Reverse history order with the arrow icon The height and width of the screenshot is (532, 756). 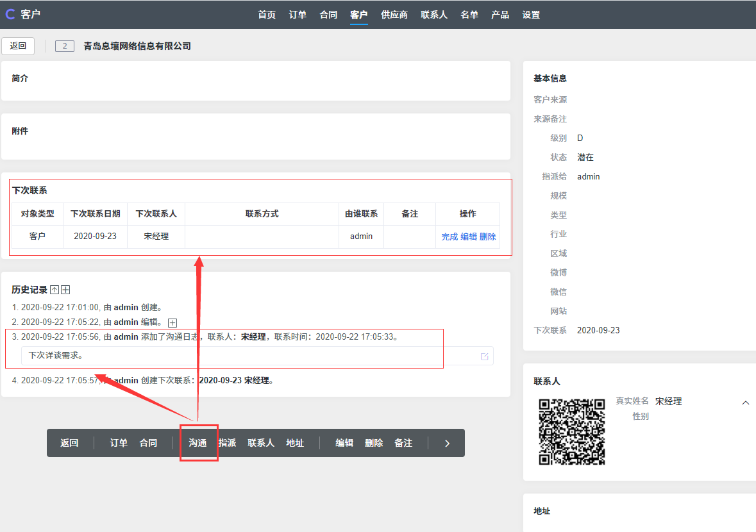click(55, 290)
